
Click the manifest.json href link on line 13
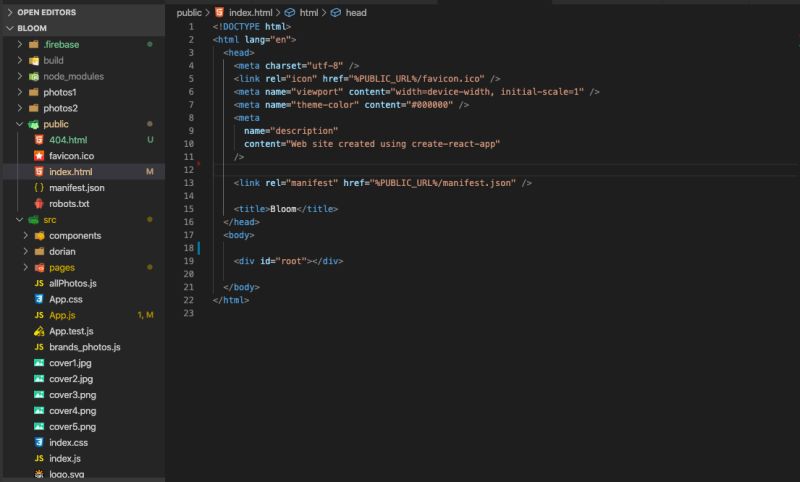[443, 183]
